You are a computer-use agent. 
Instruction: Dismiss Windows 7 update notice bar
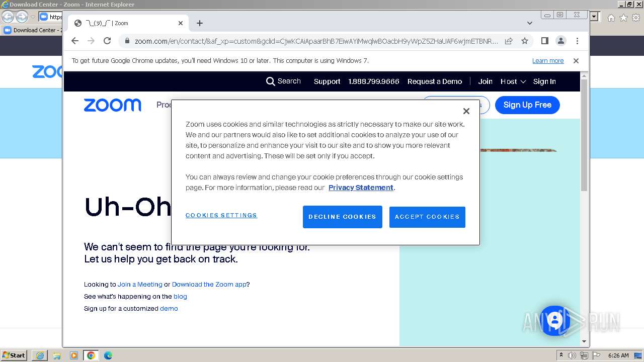pyautogui.click(x=576, y=61)
